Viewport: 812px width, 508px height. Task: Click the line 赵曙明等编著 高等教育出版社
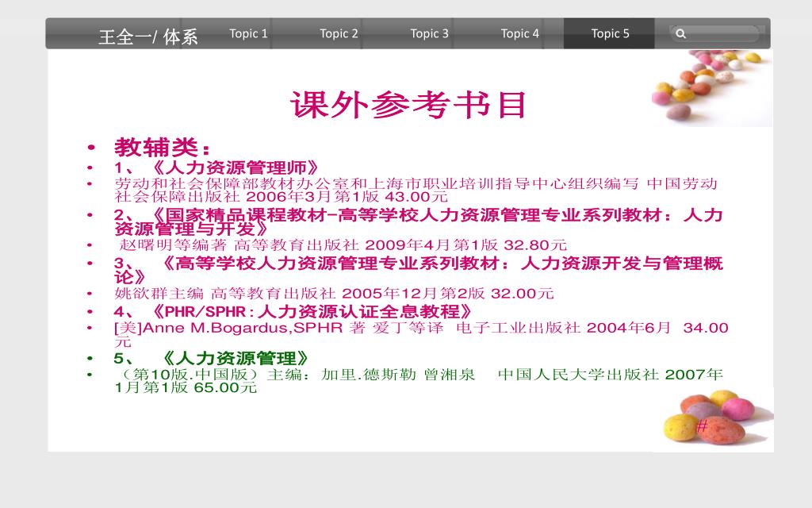click(343, 244)
